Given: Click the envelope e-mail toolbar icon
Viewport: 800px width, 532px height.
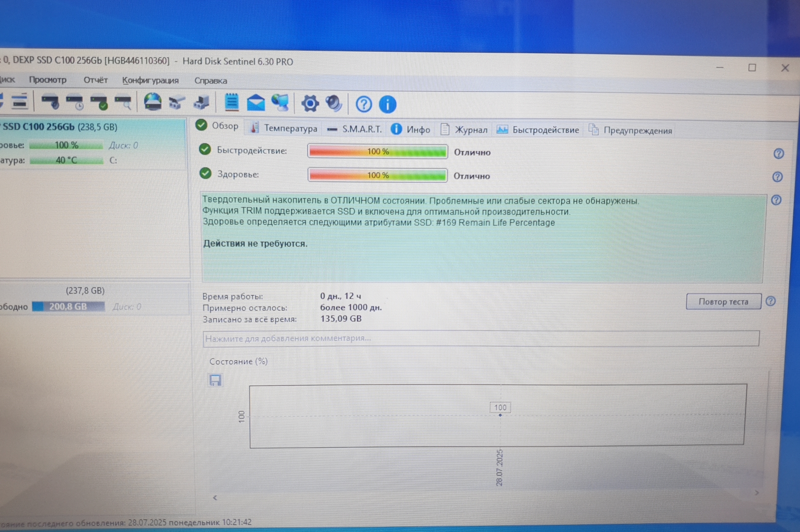Looking at the screenshot, I should 256,103.
